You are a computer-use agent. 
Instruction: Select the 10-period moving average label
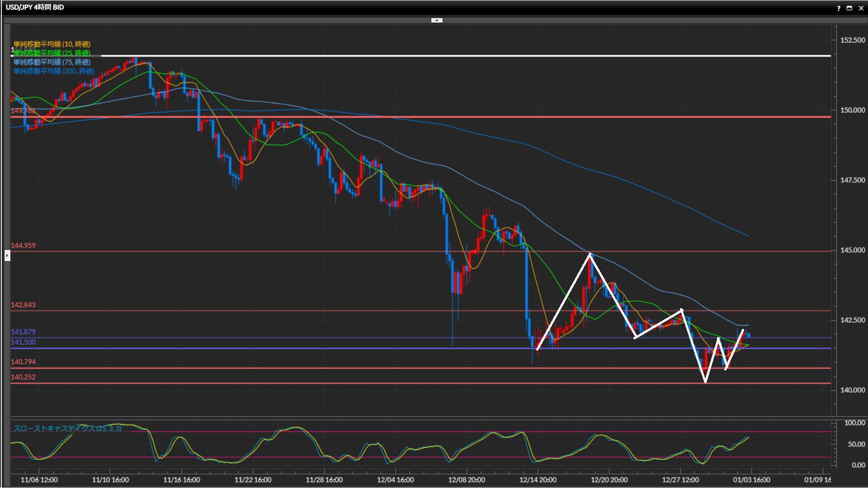coord(52,44)
